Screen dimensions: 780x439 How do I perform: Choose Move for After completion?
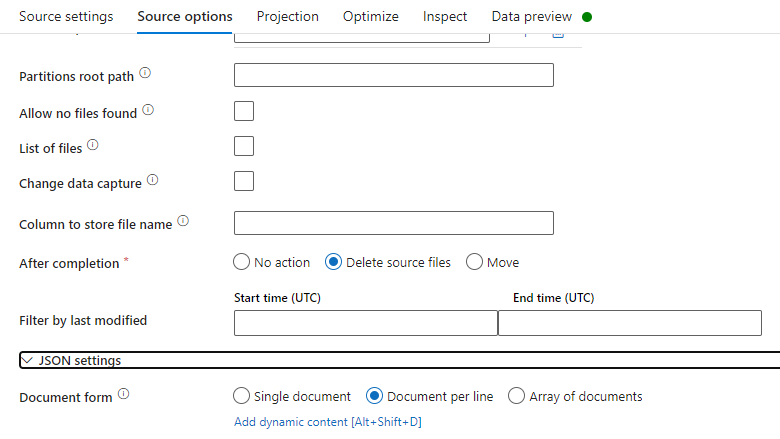475,262
